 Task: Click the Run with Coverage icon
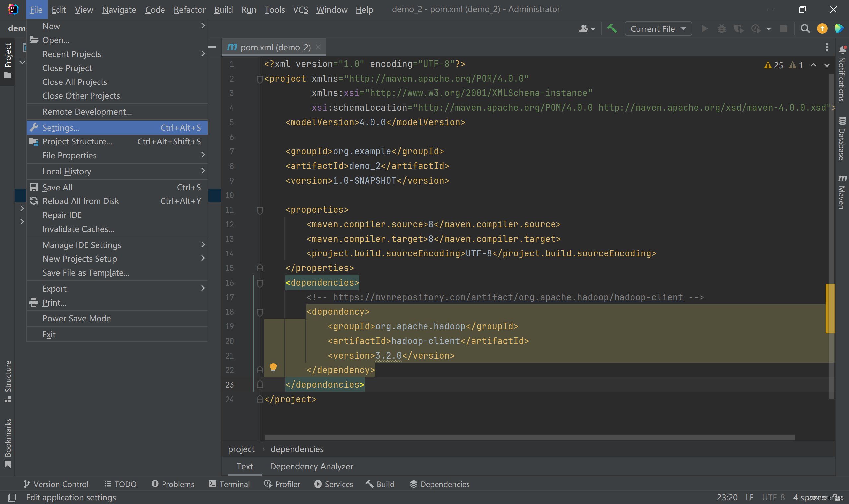(738, 28)
